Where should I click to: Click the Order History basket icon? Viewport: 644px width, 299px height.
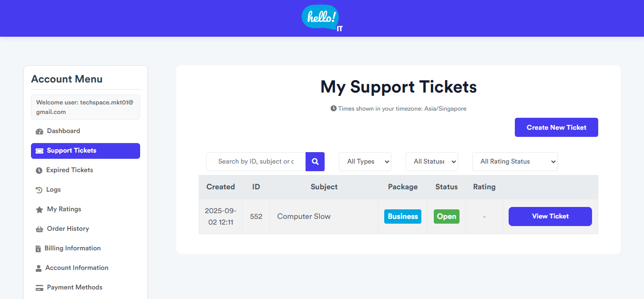tap(39, 229)
